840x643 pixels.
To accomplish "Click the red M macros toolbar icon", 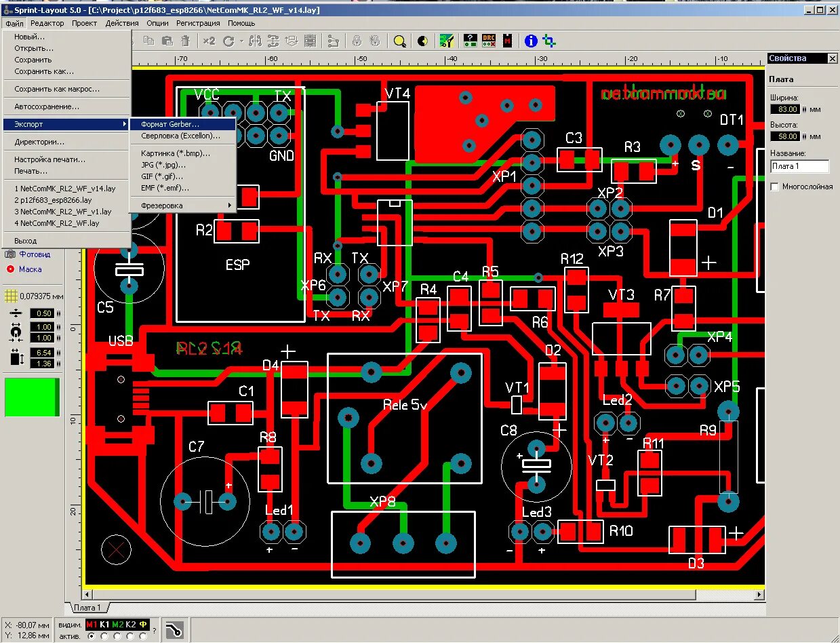I will 507,41.
